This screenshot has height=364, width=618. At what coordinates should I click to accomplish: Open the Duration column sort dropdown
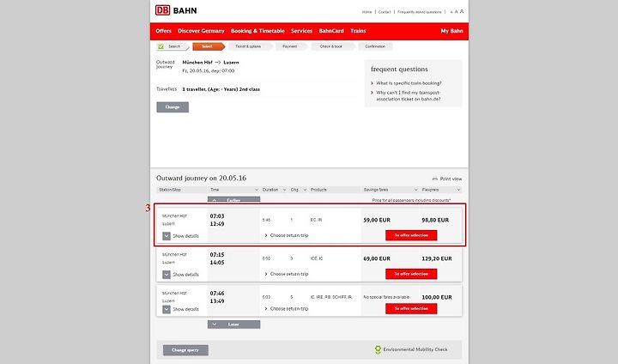pyautogui.click(x=284, y=190)
